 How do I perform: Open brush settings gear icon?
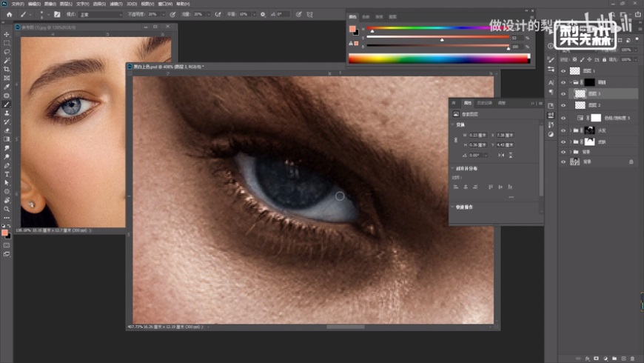(x=263, y=14)
